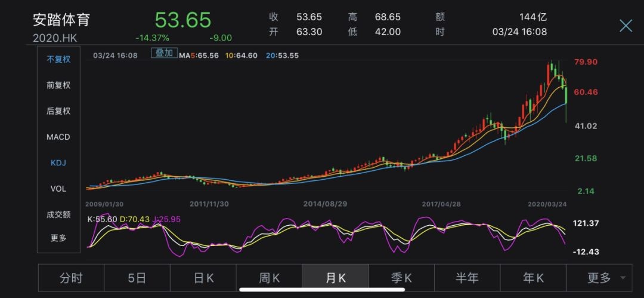The width and height of the screenshot is (644, 298).
Task: Click the turnover value 144亿
Action: click(x=532, y=17)
